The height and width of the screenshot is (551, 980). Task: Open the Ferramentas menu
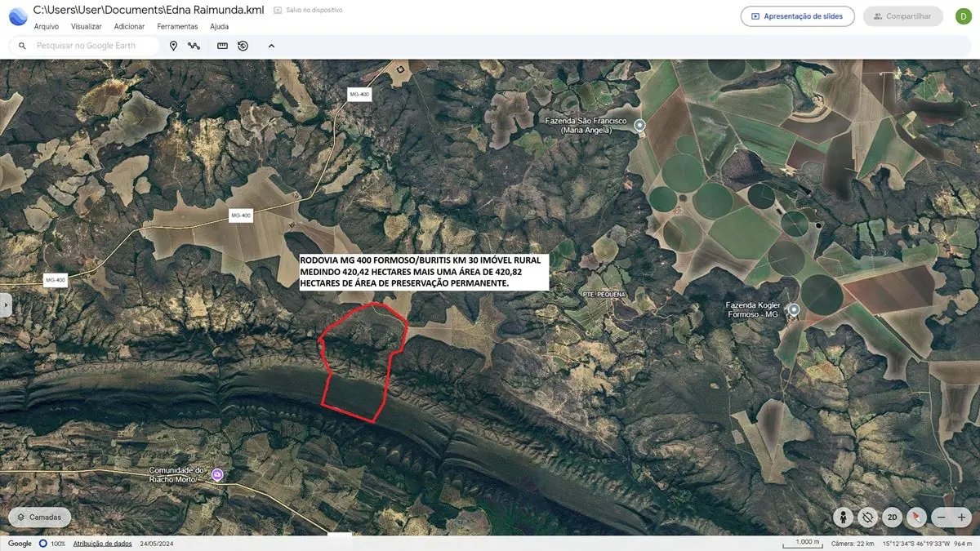(177, 26)
